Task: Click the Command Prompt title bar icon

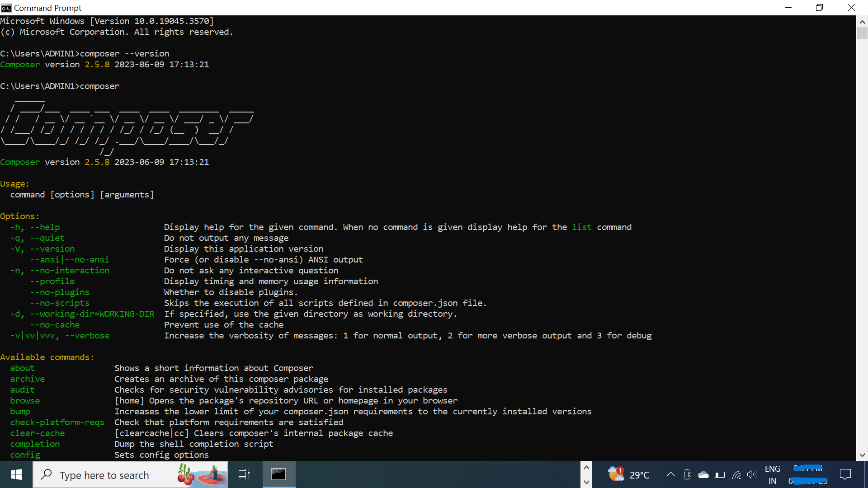Action: [x=6, y=8]
